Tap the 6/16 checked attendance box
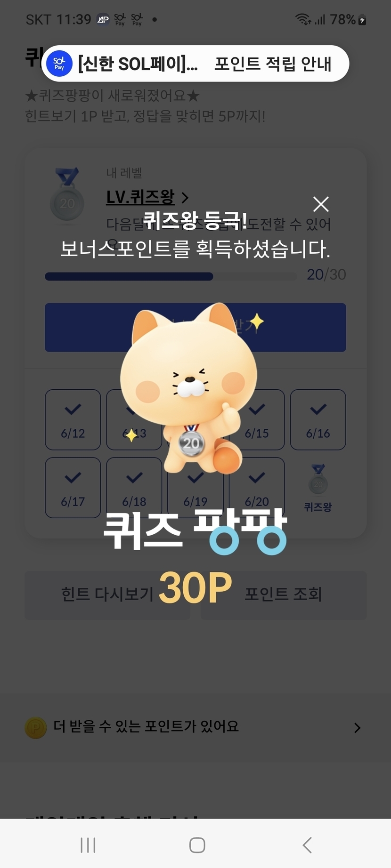391x868 pixels. [318, 419]
